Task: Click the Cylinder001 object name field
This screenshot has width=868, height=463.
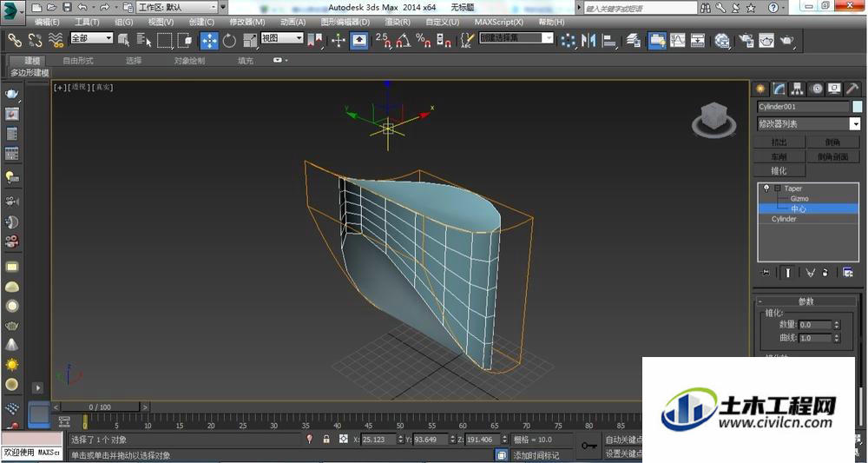Action: 803,107
